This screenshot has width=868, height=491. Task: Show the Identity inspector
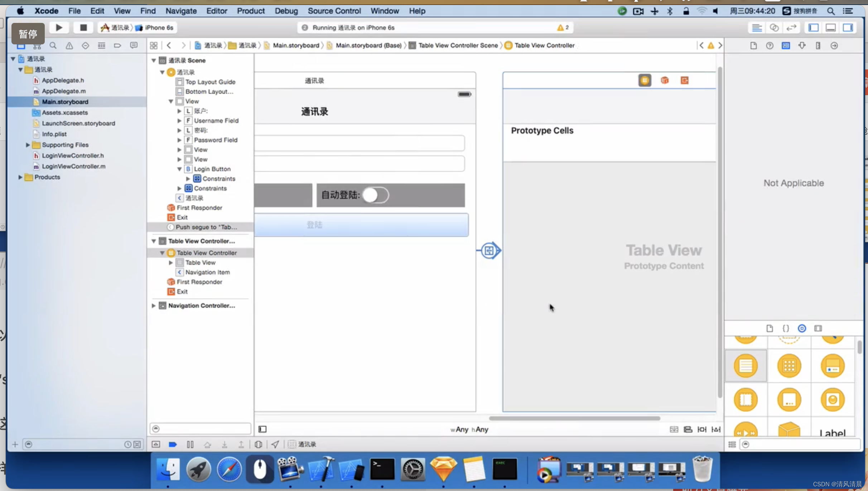786,45
